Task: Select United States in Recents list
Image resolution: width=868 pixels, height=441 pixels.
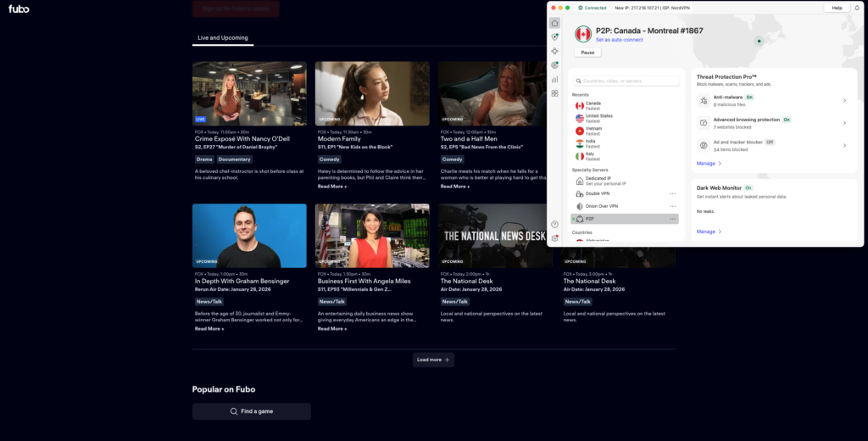Action: tap(626, 118)
